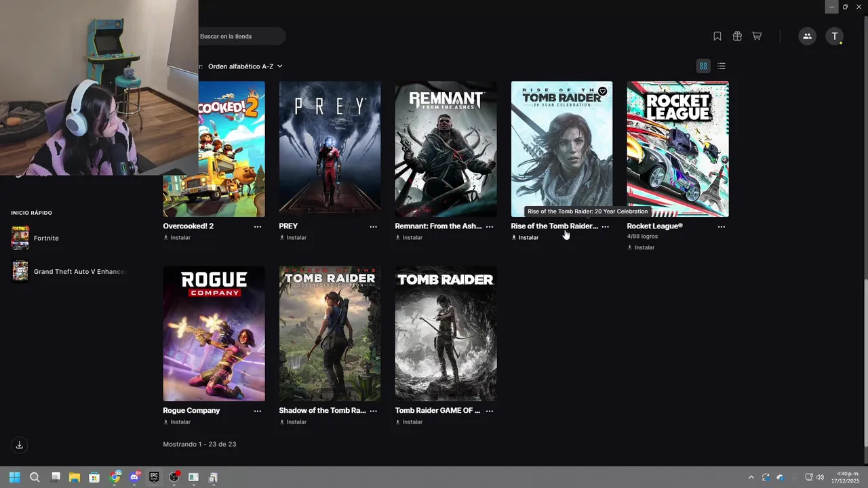
Task: Open Rogue Company three-dot options menu
Action: click(x=258, y=411)
